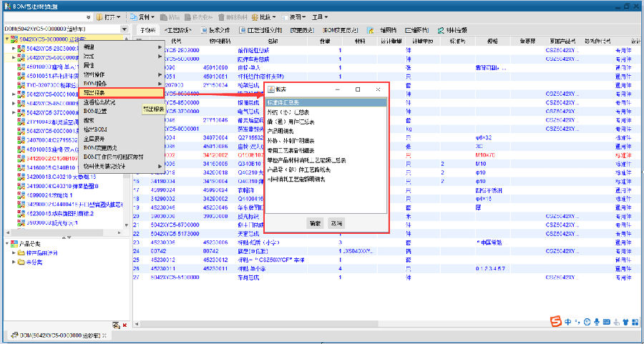This screenshot has height=344, width=644.
Task: Click the greyed trash delete-material icon
Action: 222,17
